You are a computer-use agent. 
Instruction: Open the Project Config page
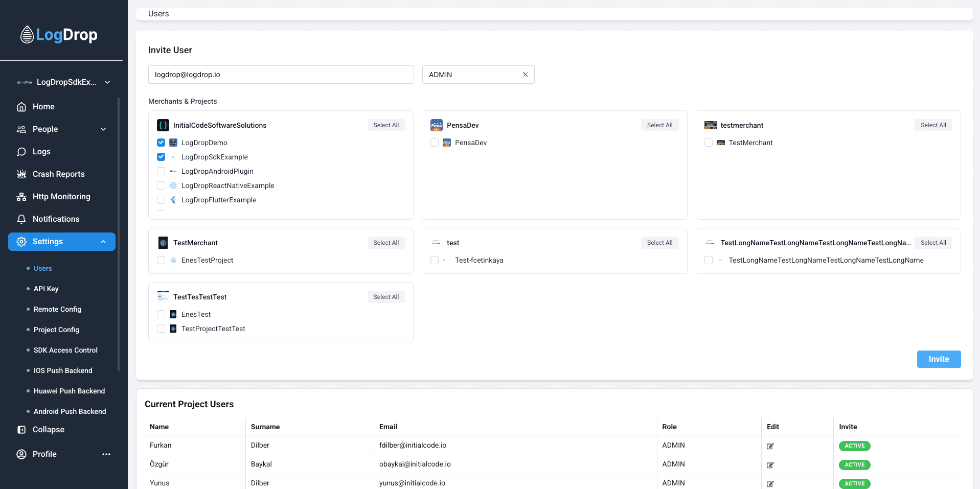point(56,330)
